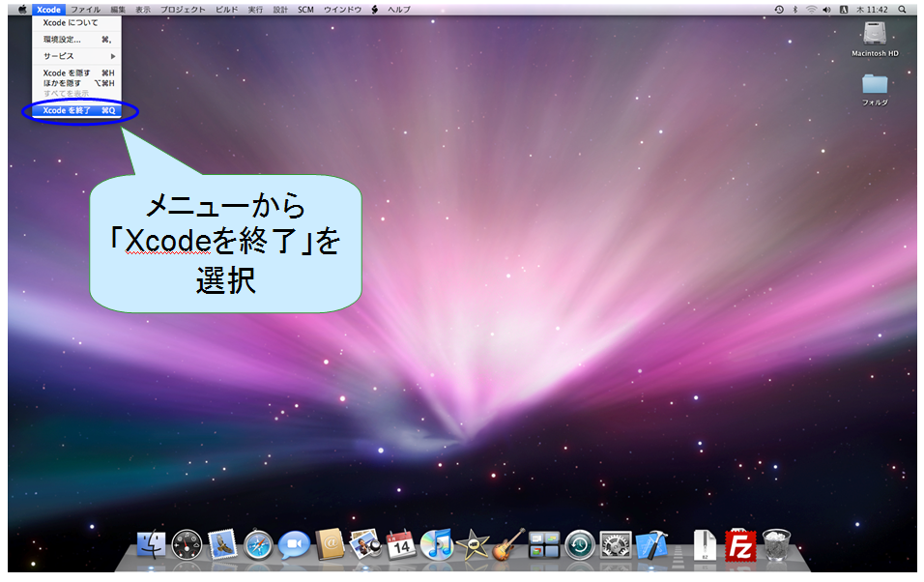Viewport: 924px width, 582px height.
Task: Choose 'Xcode を隠す' menu item
Action: coord(76,73)
